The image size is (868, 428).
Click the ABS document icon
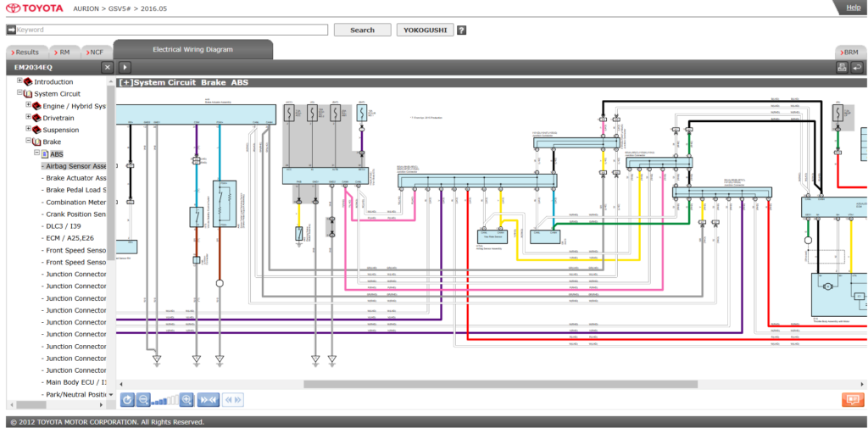[x=46, y=154]
